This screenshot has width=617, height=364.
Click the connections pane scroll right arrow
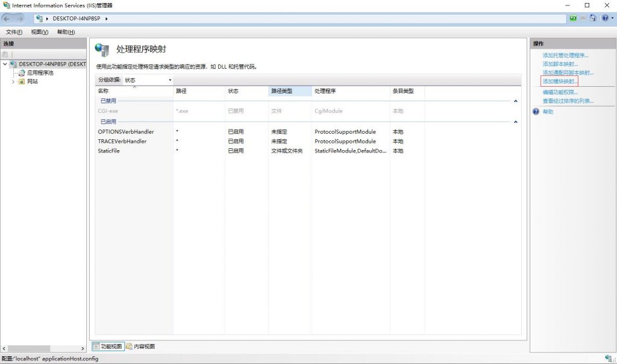click(83, 349)
